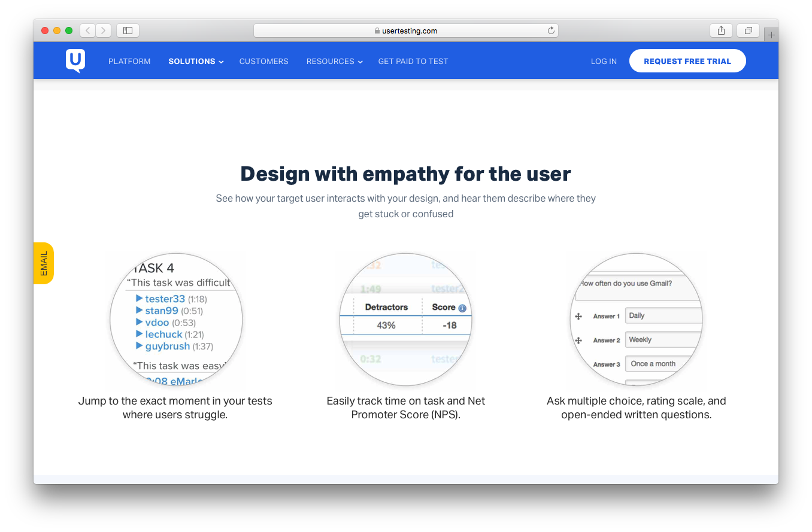812x532 pixels.
Task: Click the 'How often do you use Gmail?' question
Action: tap(626, 283)
